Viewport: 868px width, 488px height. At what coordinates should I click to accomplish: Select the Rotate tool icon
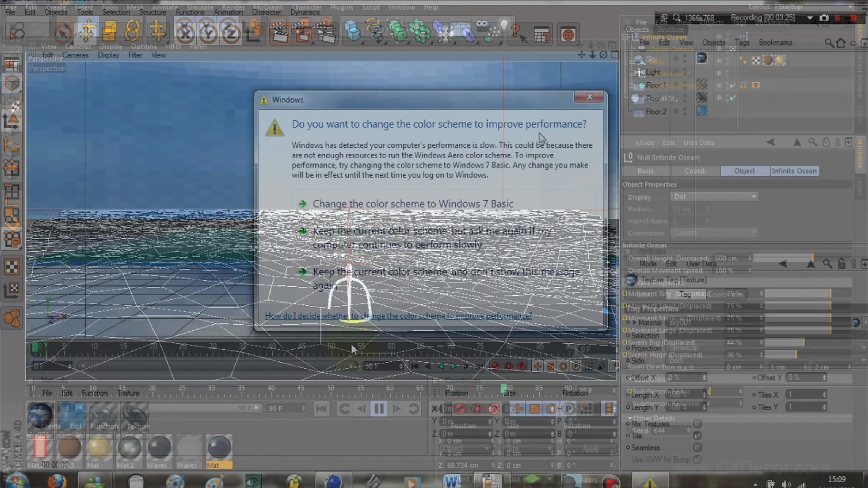(x=132, y=31)
